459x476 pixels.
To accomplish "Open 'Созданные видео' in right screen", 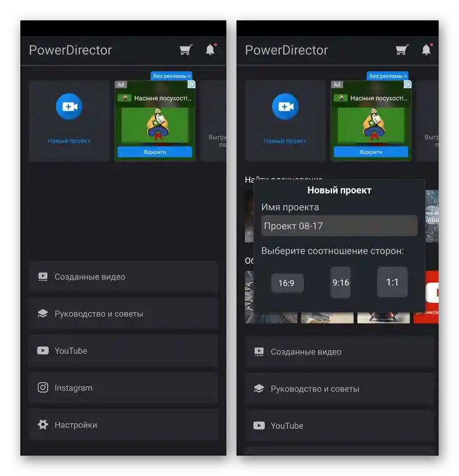I will coord(339,352).
